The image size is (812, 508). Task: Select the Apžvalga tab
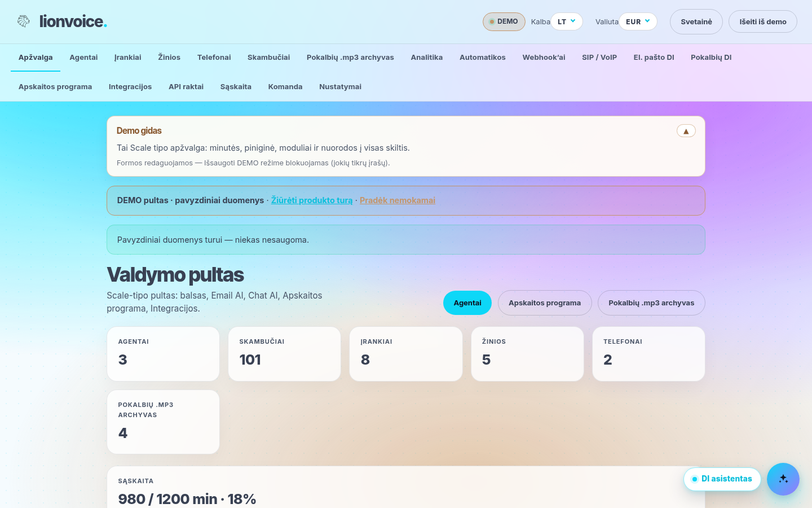click(x=36, y=58)
